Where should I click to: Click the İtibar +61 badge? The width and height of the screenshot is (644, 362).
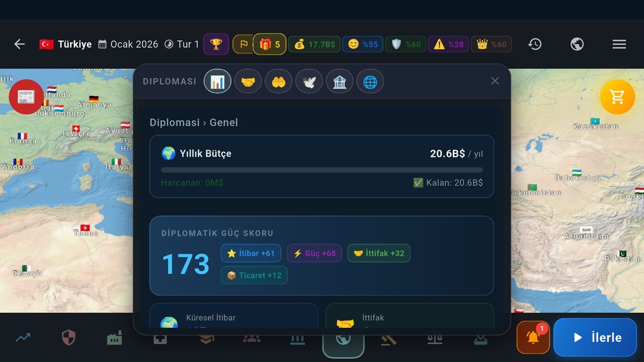pos(251,253)
